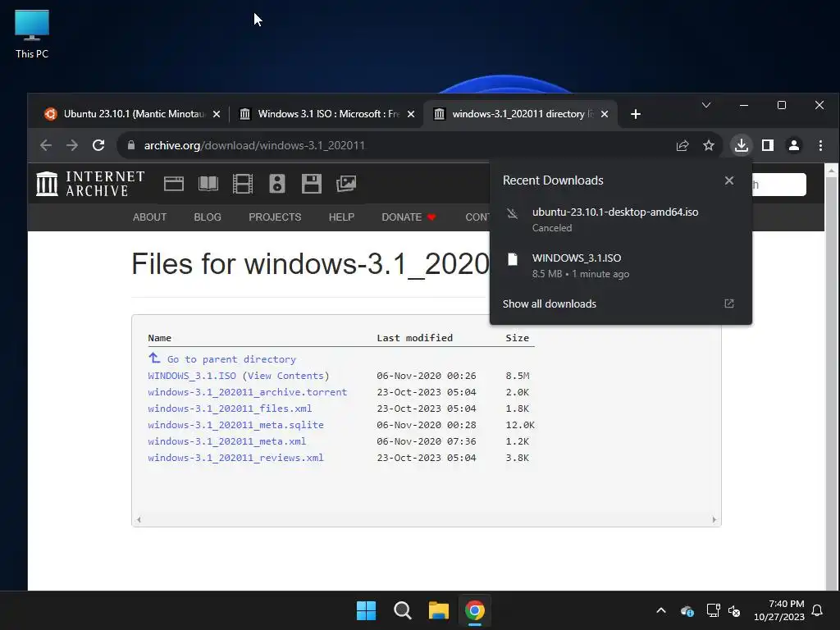Open the Texts book icon

point(208,184)
